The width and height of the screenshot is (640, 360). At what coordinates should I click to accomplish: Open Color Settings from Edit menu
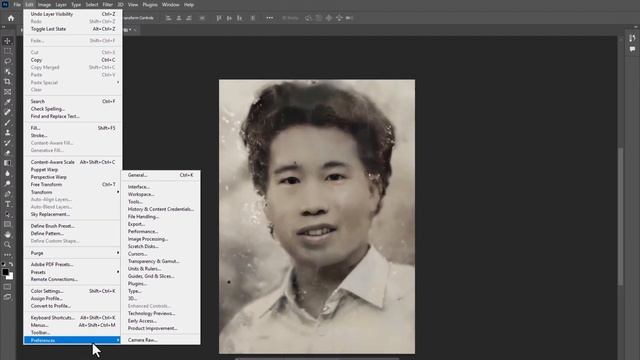tap(73, 291)
